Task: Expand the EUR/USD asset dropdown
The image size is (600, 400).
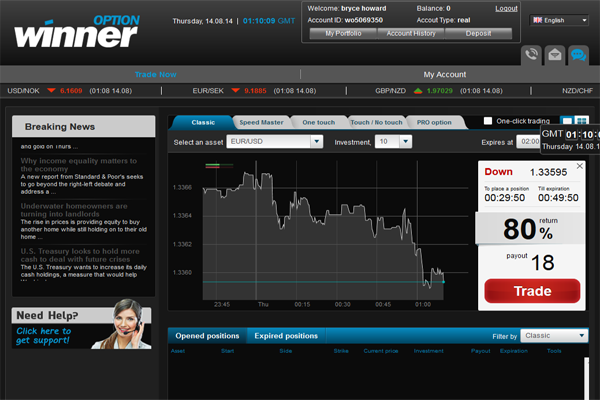Action: point(317,142)
